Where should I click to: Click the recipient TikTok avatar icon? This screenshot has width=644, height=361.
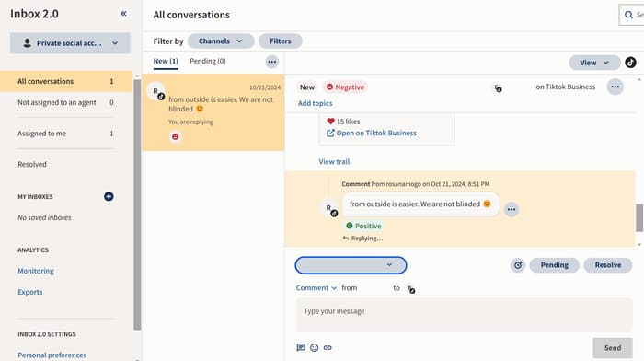[x=410, y=289]
